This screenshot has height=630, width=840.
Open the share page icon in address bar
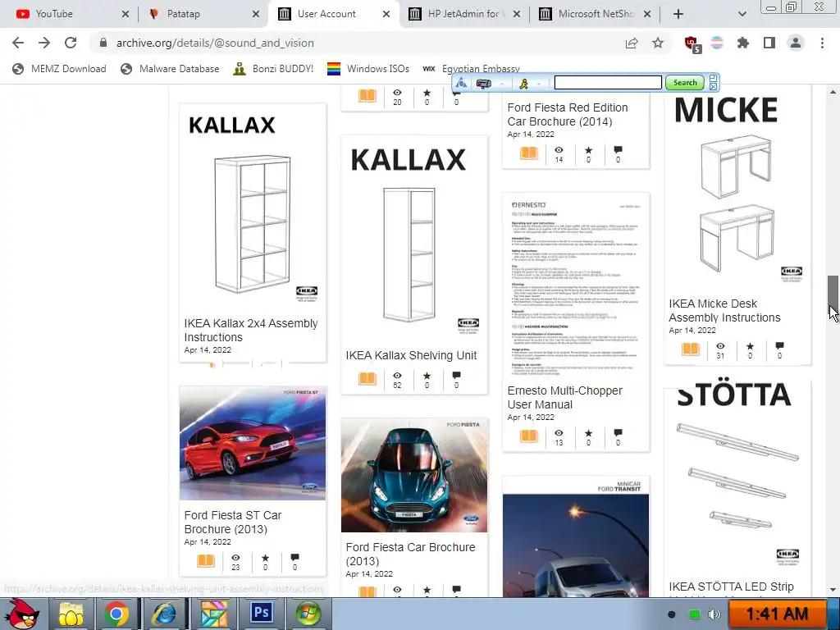tap(632, 43)
